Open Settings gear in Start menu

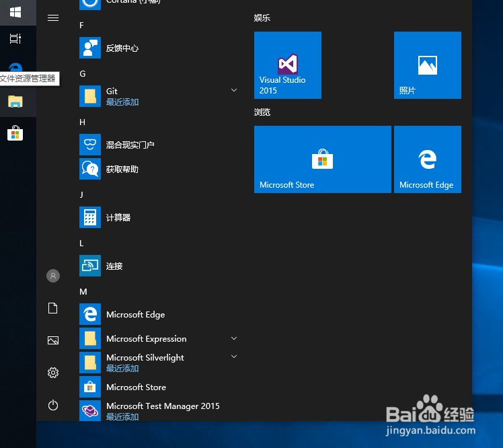(x=53, y=373)
